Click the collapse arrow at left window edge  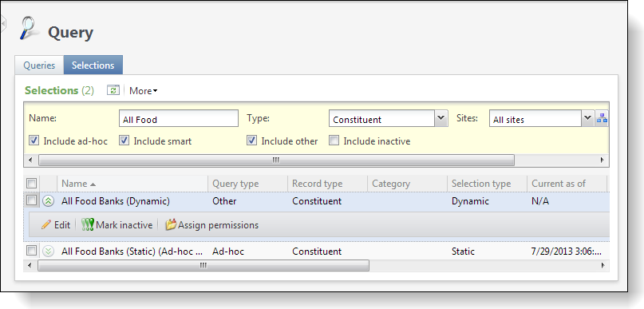point(3,24)
